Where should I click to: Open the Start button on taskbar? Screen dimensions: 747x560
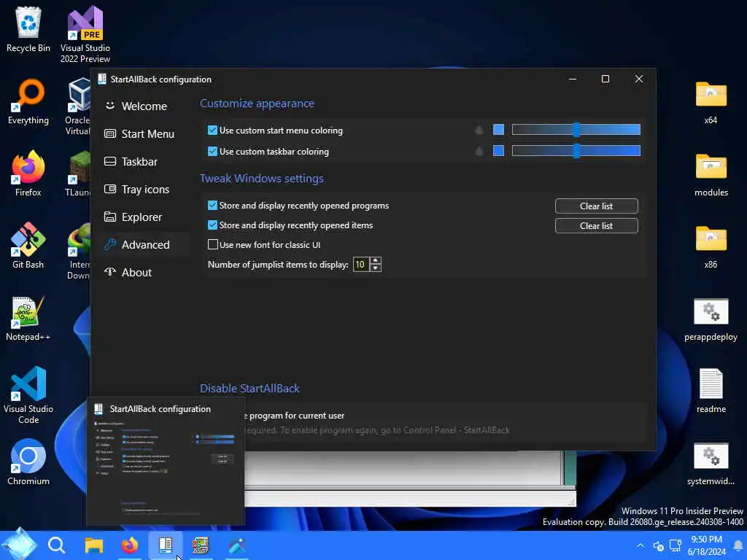20,544
